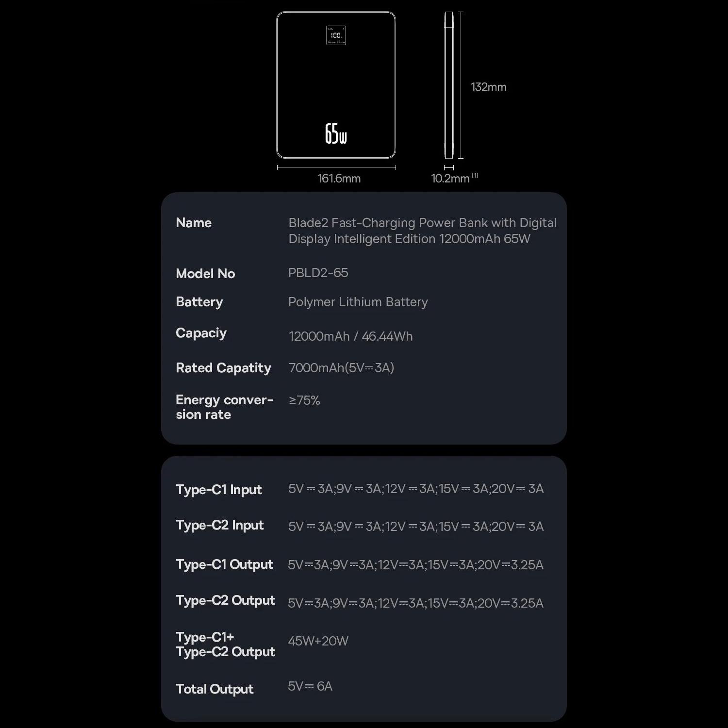
Task: Click the small digital display on the power bank
Action: point(336,35)
